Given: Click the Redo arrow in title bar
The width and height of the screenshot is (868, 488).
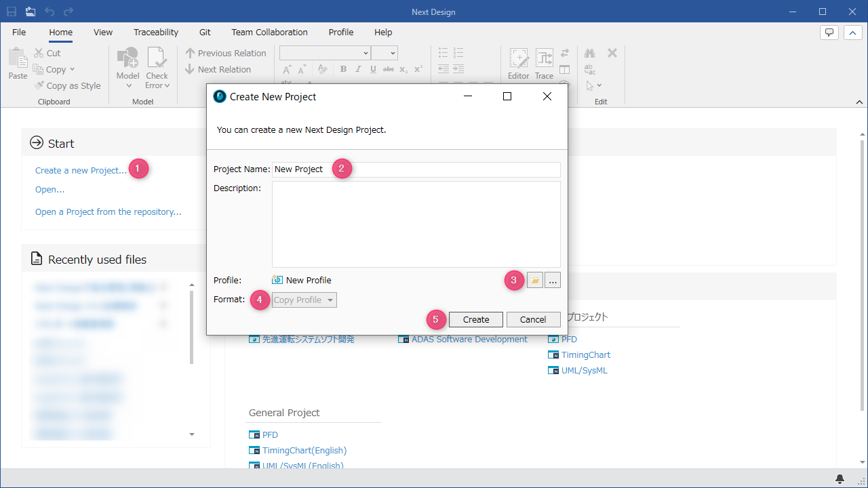Looking at the screenshot, I should (x=68, y=12).
